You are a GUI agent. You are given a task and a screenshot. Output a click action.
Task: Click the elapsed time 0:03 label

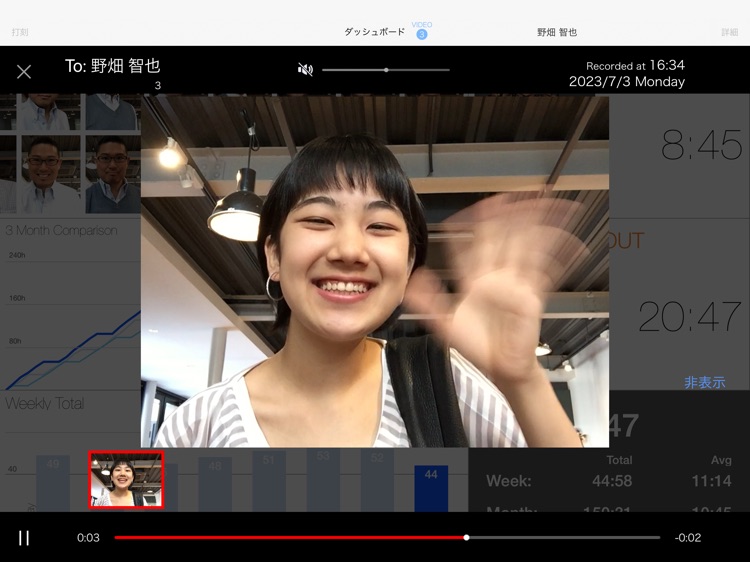pos(88,538)
